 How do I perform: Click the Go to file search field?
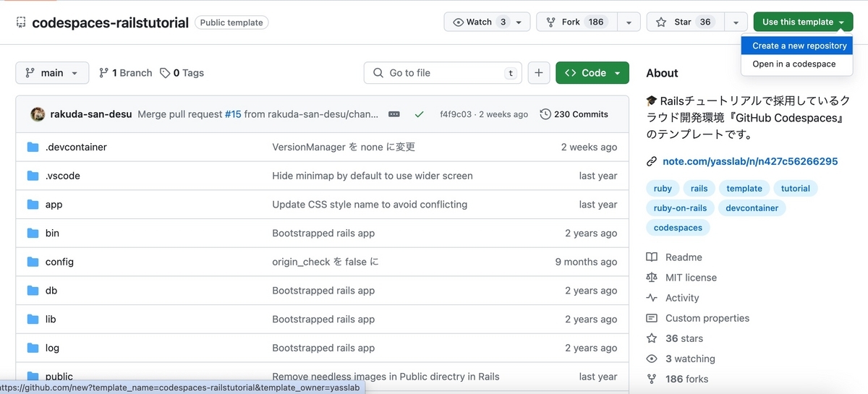coord(443,73)
